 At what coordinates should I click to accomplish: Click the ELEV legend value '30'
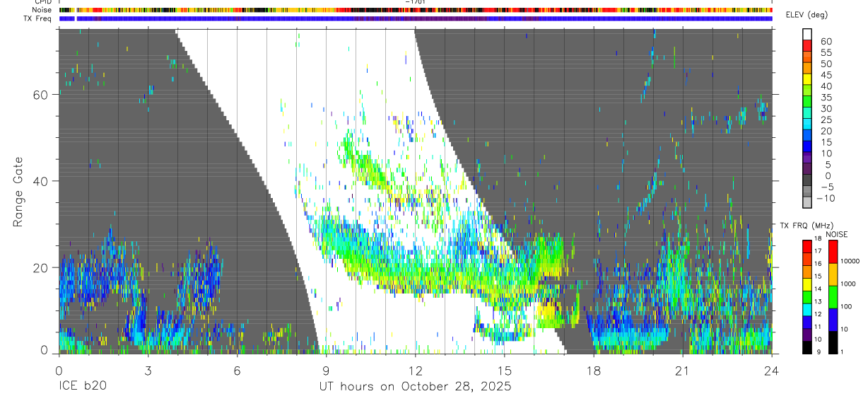tap(826, 109)
